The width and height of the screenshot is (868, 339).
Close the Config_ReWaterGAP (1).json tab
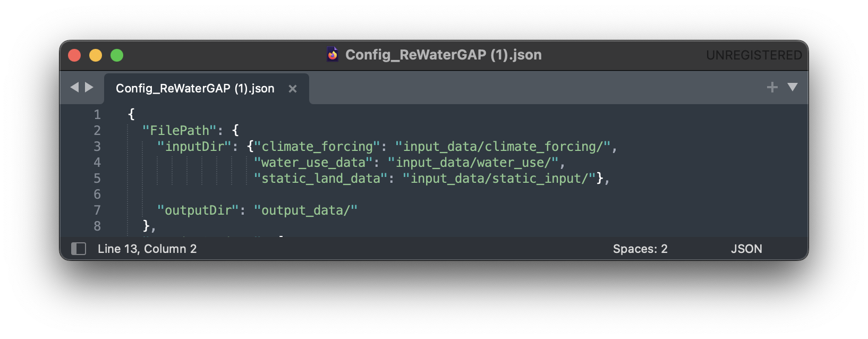click(292, 89)
